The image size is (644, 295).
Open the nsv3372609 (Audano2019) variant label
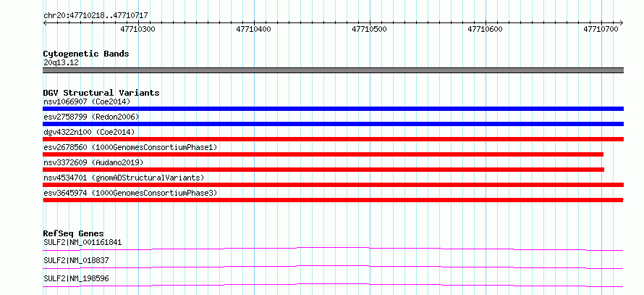coord(93,162)
